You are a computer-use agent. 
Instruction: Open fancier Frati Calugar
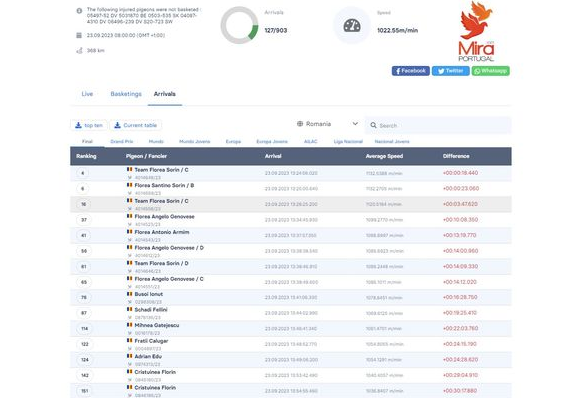151,341
